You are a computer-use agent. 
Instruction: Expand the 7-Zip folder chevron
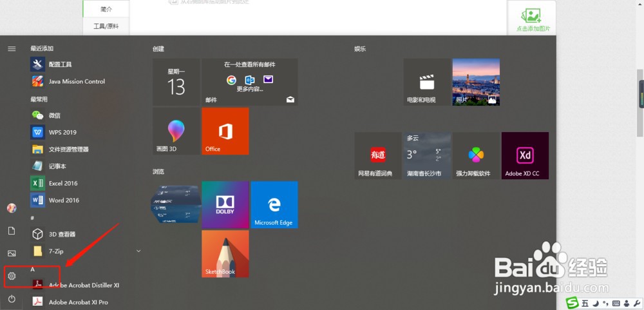[x=138, y=251]
